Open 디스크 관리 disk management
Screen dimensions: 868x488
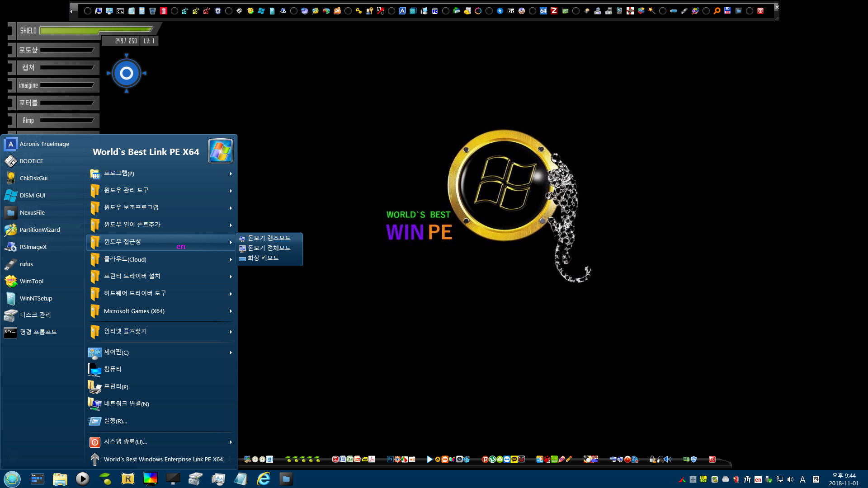tap(43, 315)
